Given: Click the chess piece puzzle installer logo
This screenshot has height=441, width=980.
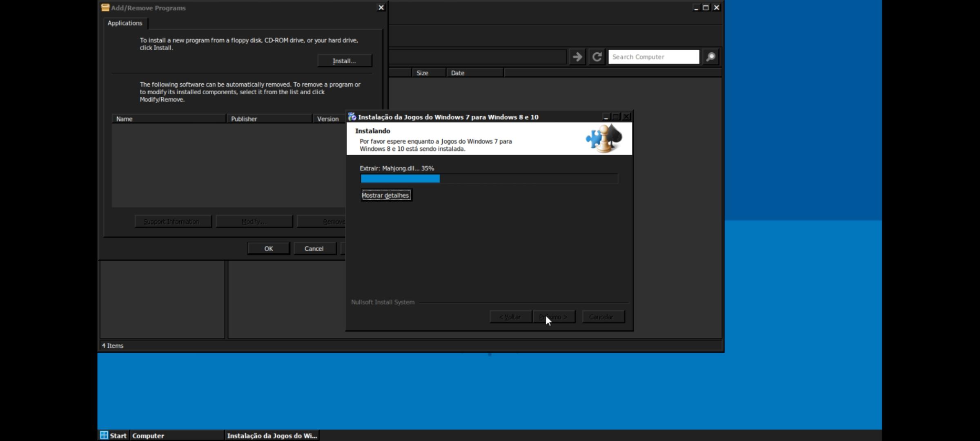Looking at the screenshot, I should [x=604, y=138].
